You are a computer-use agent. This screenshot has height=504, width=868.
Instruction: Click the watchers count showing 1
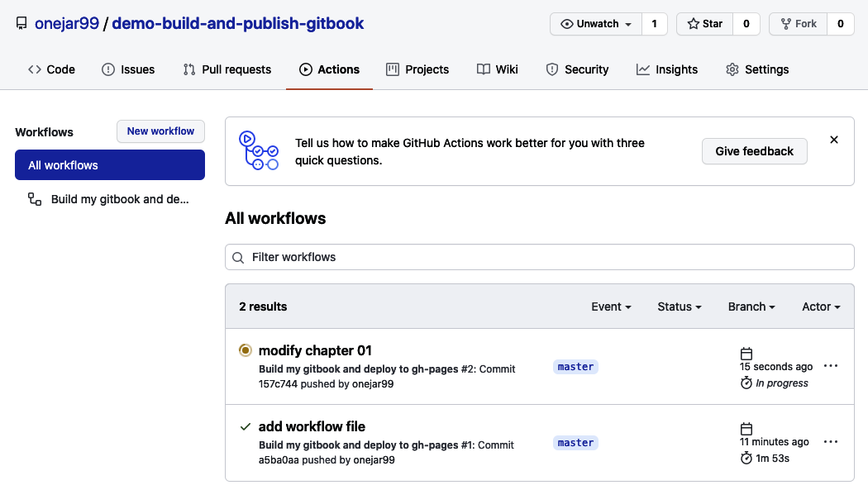click(x=655, y=24)
